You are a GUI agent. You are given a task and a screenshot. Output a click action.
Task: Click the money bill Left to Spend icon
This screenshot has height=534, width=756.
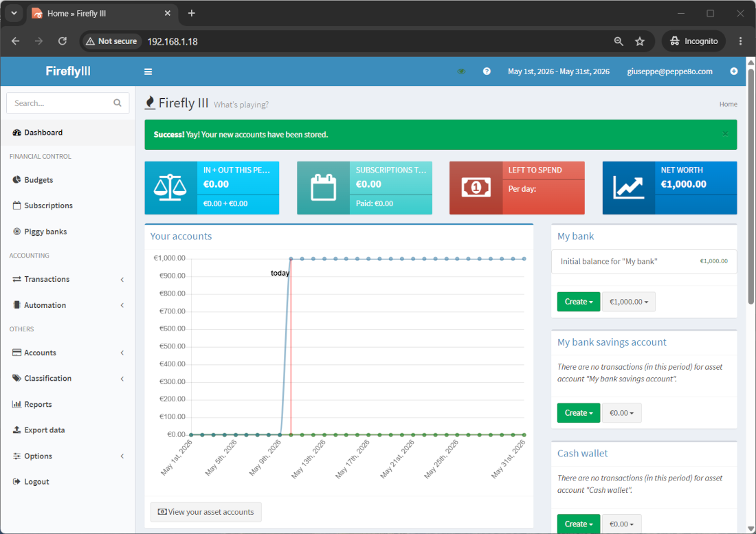pos(476,188)
